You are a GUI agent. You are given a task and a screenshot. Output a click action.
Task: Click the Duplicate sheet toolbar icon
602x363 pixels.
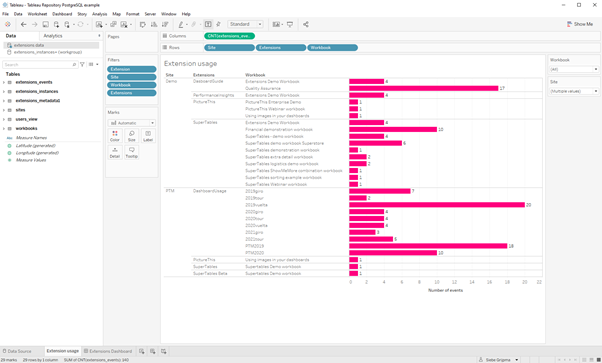113,24
